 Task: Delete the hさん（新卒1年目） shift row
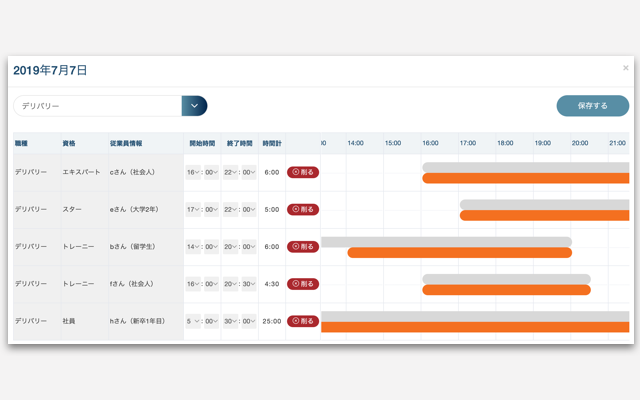303,321
